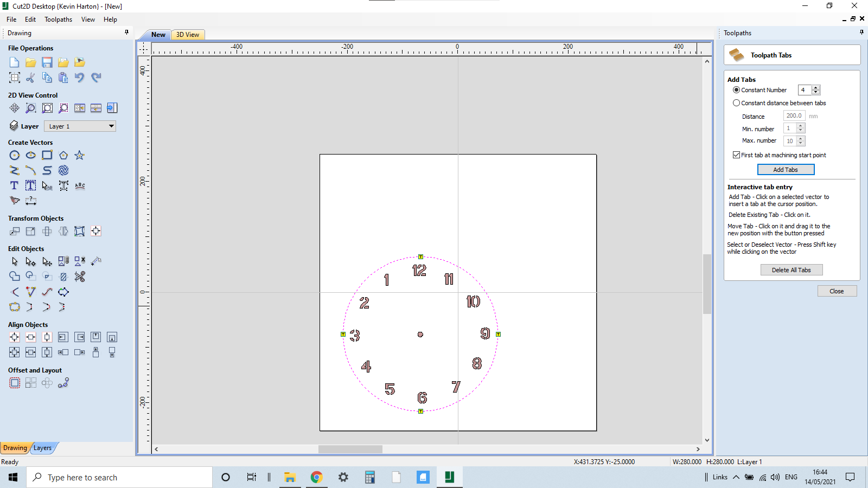
Task: Uncheck First tab at machining start point
Action: 736,155
